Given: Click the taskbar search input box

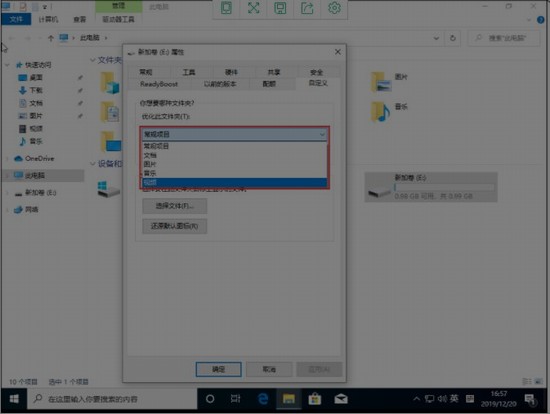Looking at the screenshot, I should [112, 399].
